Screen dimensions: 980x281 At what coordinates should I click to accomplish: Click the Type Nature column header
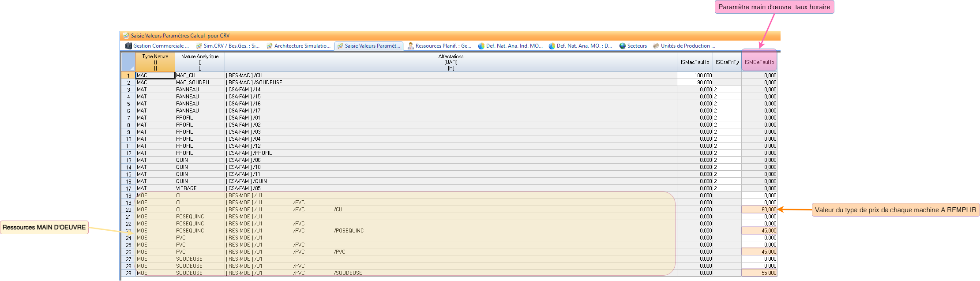point(155,62)
